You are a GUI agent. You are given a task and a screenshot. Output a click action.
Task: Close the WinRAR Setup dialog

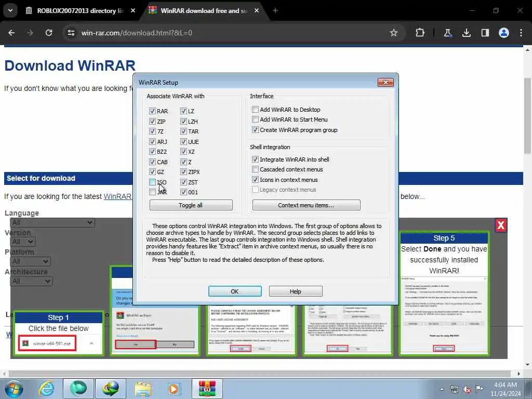385,82
